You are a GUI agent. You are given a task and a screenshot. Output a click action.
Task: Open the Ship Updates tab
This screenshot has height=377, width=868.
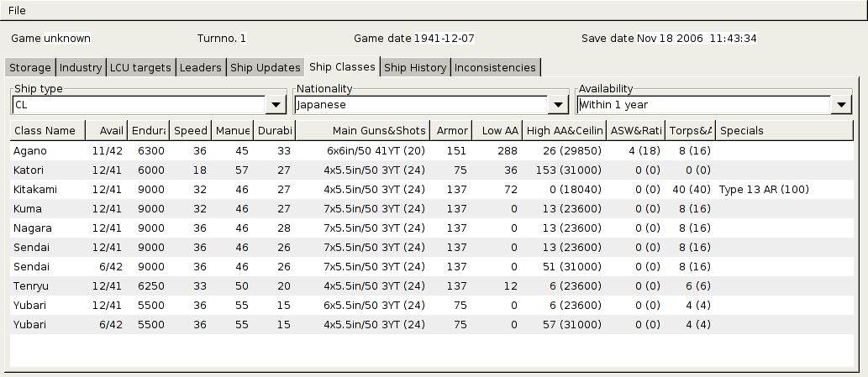point(266,67)
